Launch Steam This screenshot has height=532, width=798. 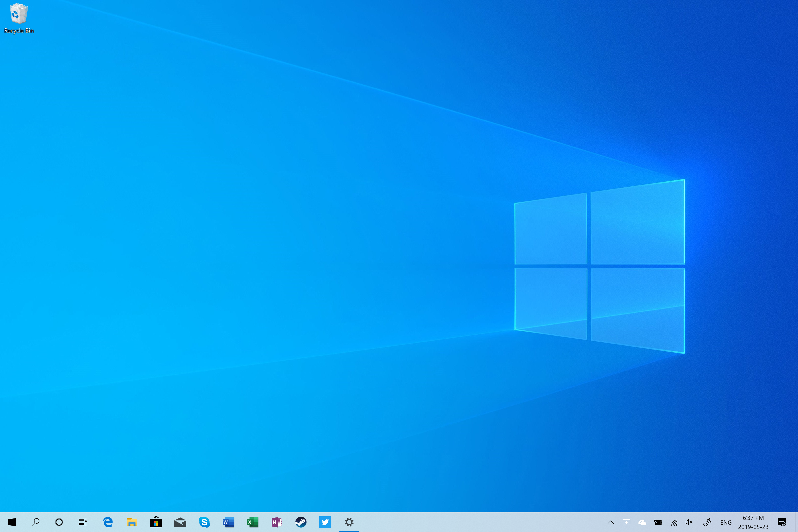tap(301, 522)
